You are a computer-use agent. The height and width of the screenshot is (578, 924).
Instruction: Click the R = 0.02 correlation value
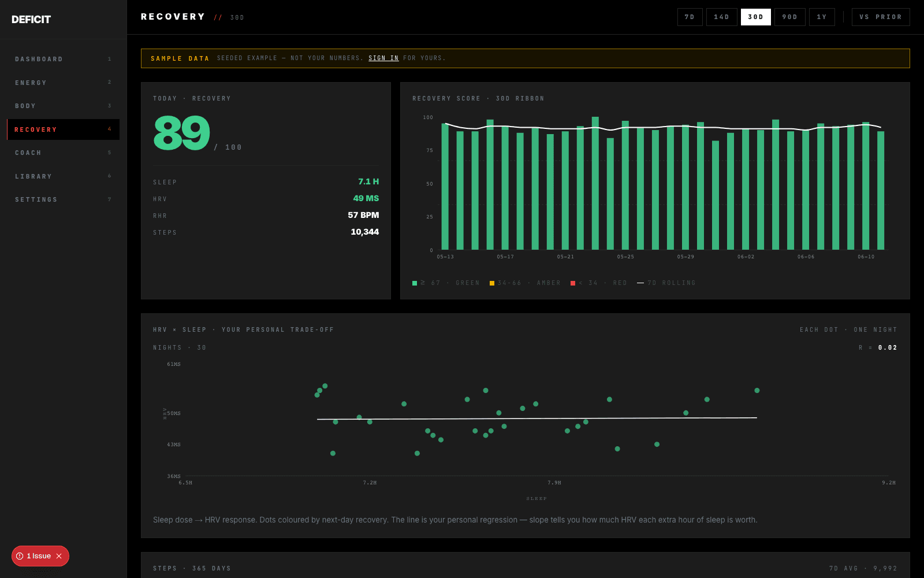click(x=878, y=348)
